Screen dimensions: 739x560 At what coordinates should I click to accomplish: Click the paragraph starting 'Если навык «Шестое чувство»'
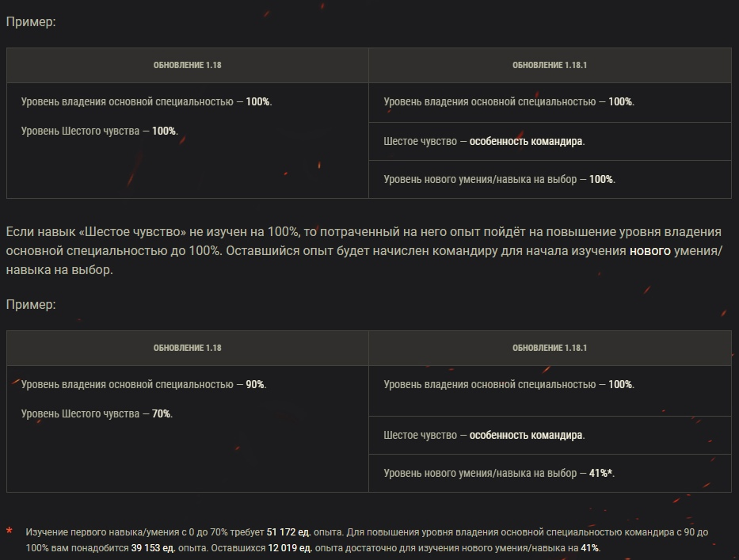pos(364,251)
